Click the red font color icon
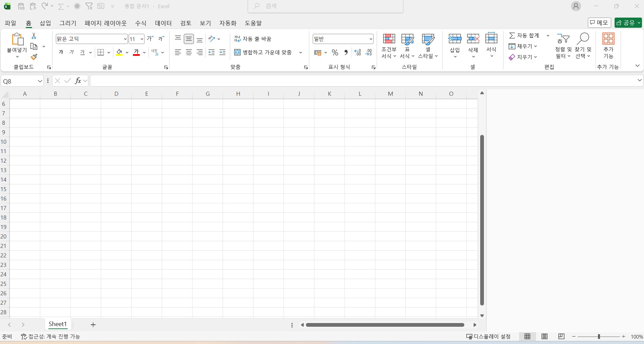This screenshot has width=644, height=344. [x=136, y=52]
